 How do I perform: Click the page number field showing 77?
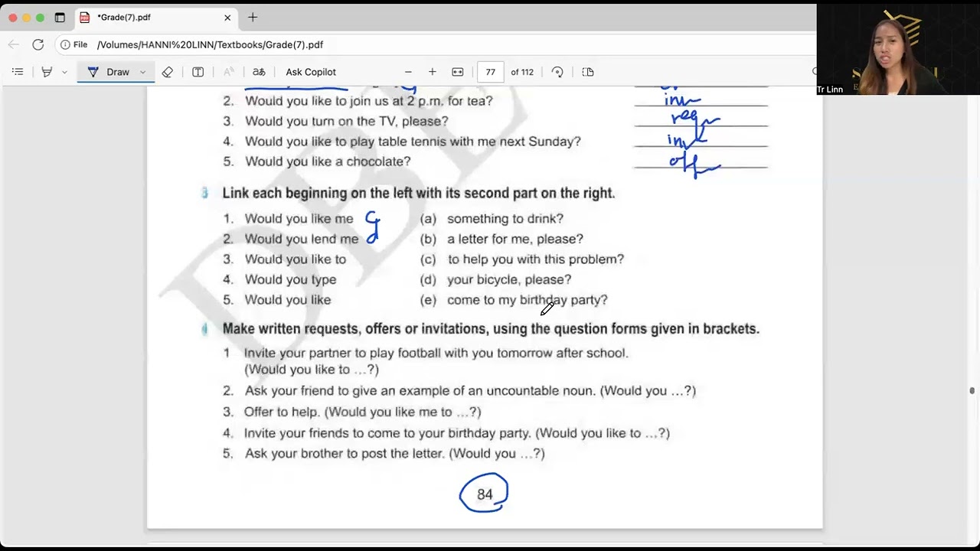click(x=490, y=72)
